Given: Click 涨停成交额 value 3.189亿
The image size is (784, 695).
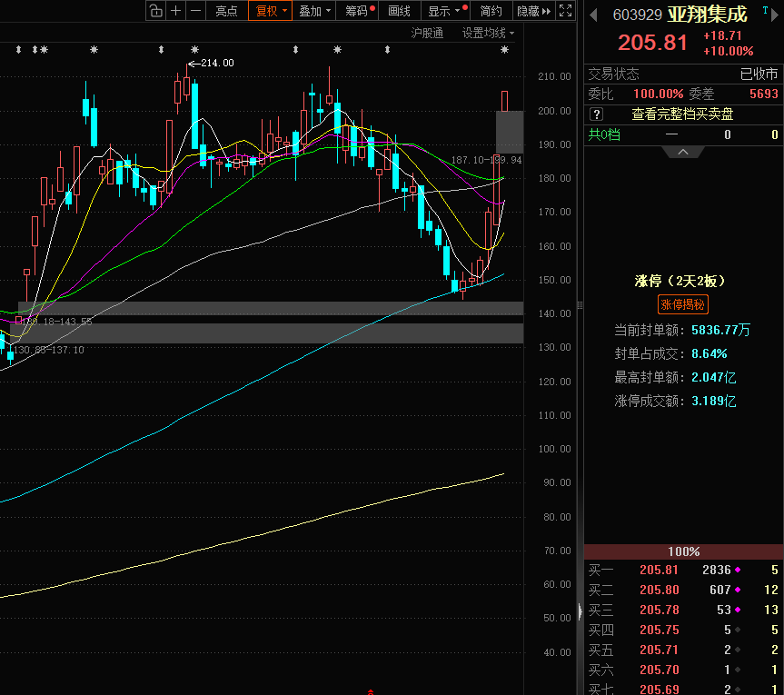Looking at the screenshot, I should (713, 401).
